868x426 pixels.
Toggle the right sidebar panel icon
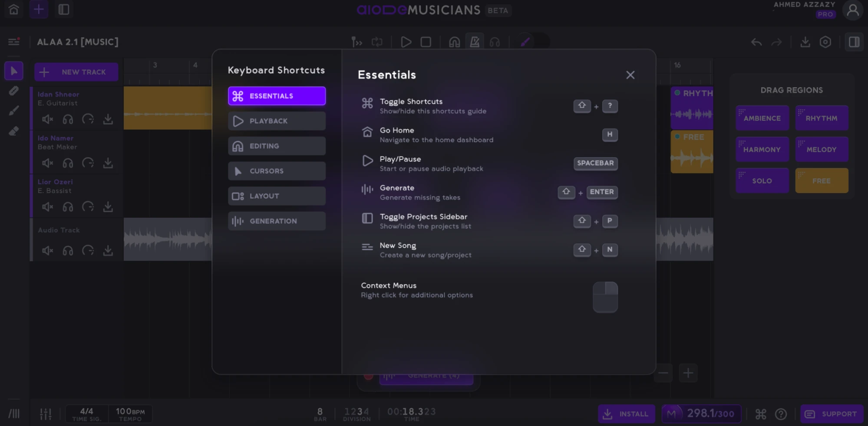click(854, 42)
